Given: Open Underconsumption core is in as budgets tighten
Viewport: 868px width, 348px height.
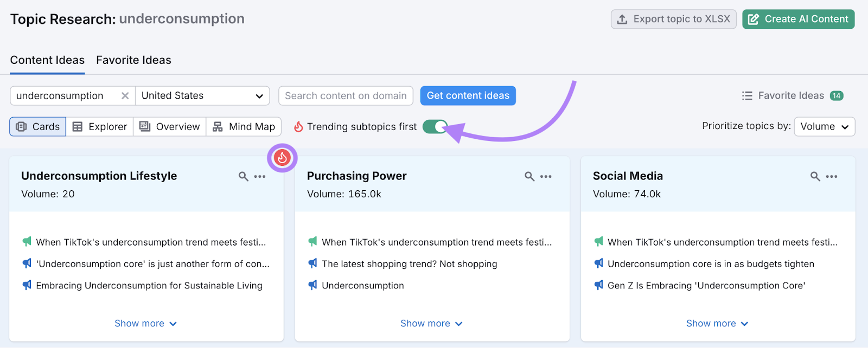Looking at the screenshot, I should [x=711, y=264].
